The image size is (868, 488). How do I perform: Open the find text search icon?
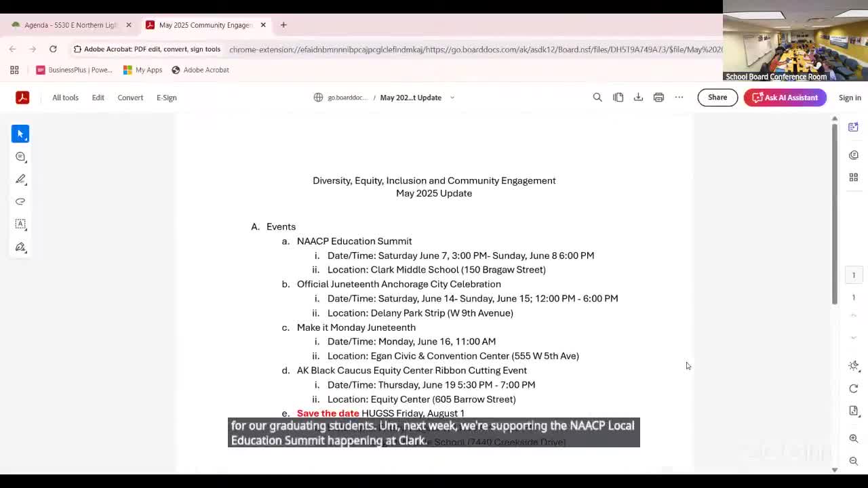pyautogui.click(x=597, y=98)
